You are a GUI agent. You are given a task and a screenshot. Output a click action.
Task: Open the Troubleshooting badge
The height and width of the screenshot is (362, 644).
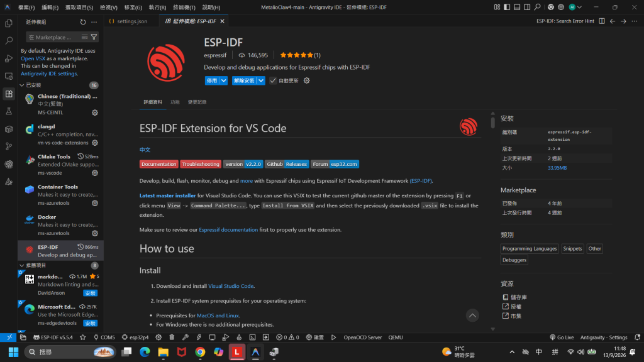coord(201,164)
